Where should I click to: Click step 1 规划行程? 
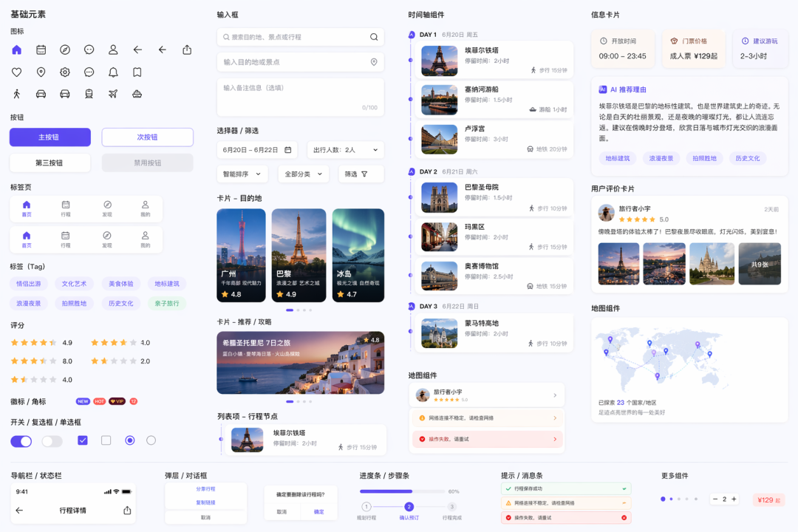click(x=366, y=507)
